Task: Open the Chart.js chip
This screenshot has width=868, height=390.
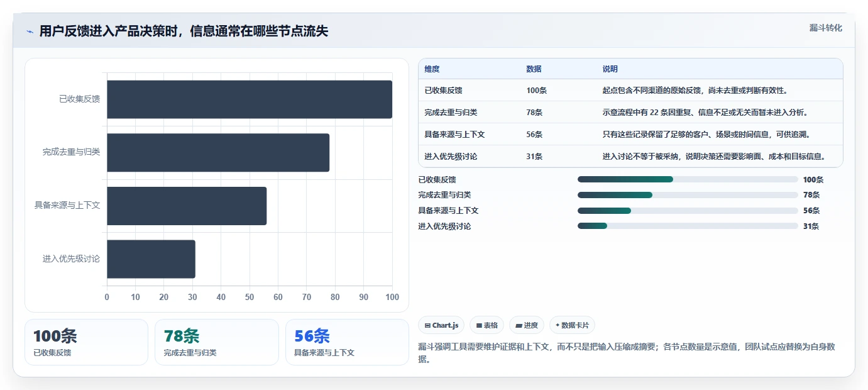Action: coord(441,325)
